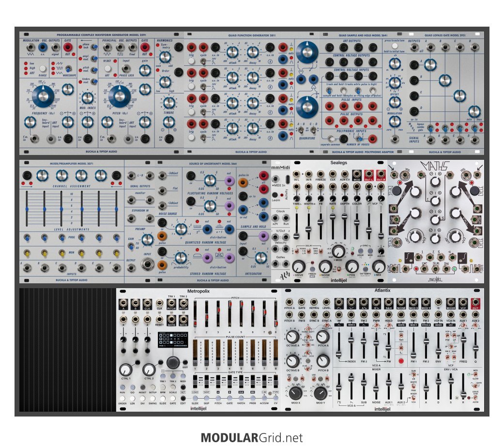This screenshot has height=448, width=504.
Task: Click the Sealegs FREEZE button
Action: pos(312,269)
